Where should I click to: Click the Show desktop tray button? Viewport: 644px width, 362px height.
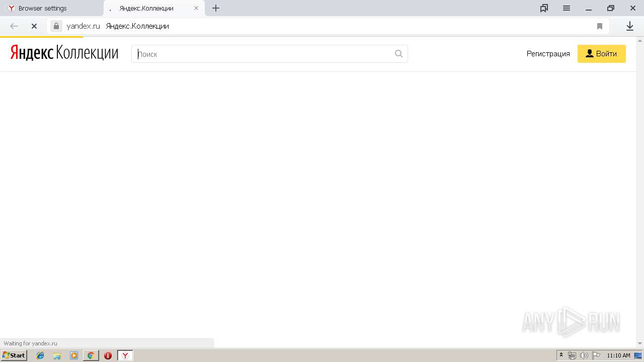point(638,355)
